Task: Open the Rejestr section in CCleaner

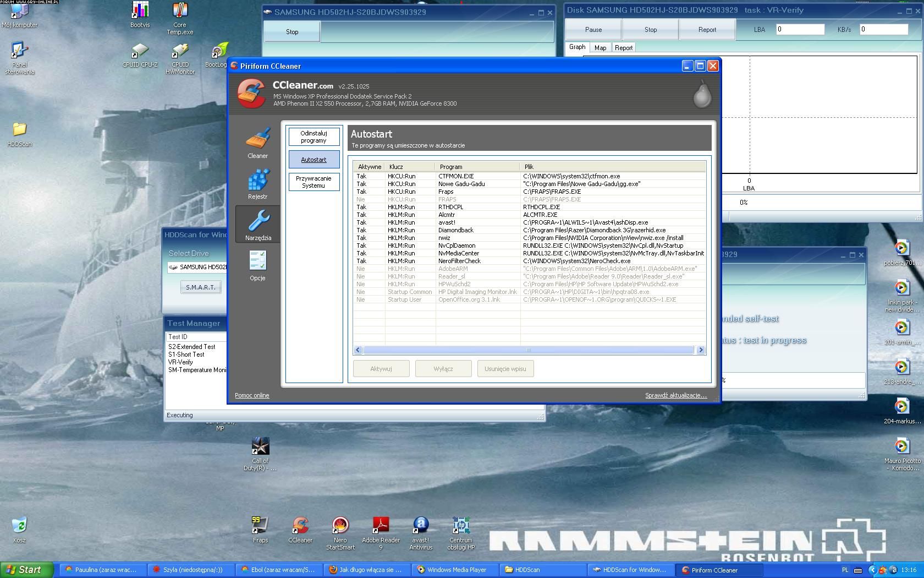Action: tap(257, 184)
